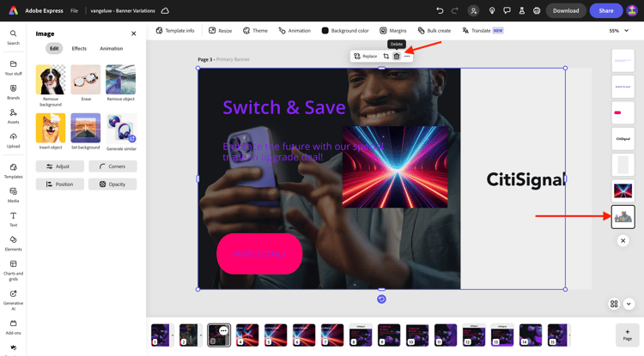Viewport: 644px width, 356px height.
Task: Open Theme in top toolbar
Action: coord(255,30)
